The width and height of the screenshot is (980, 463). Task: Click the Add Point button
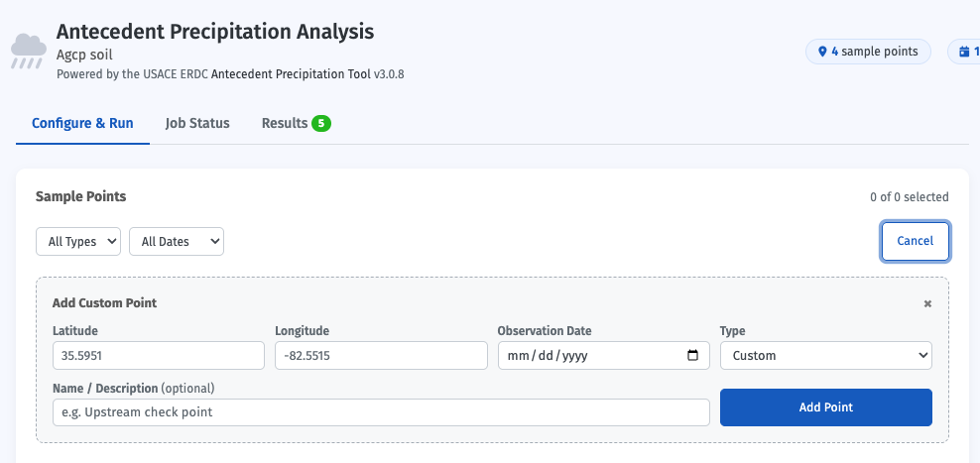825,407
